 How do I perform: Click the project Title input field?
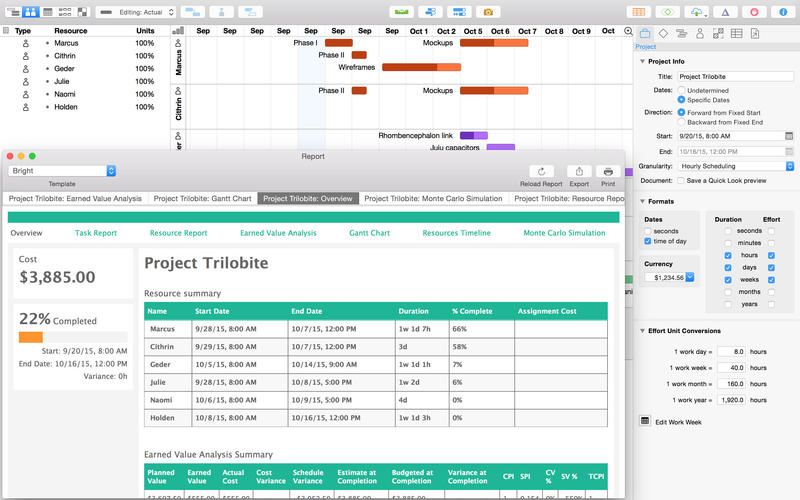click(x=735, y=77)
